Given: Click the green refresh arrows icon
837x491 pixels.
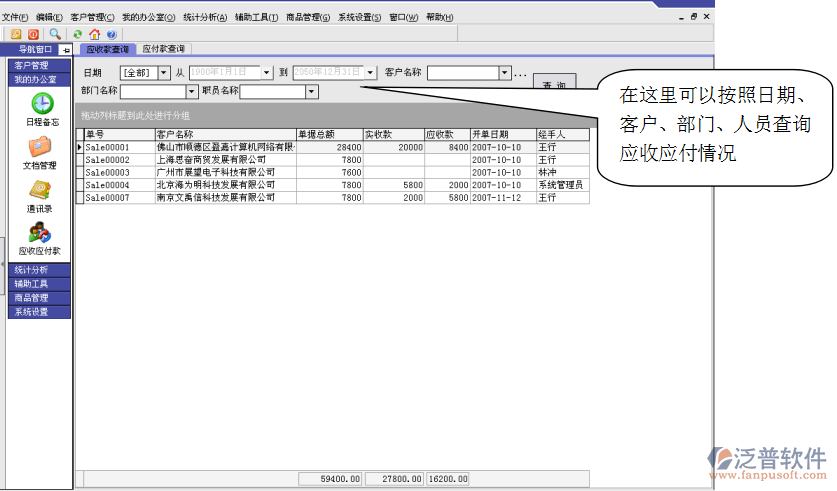Looking at the screenshot, I should (x=78, y=34).
